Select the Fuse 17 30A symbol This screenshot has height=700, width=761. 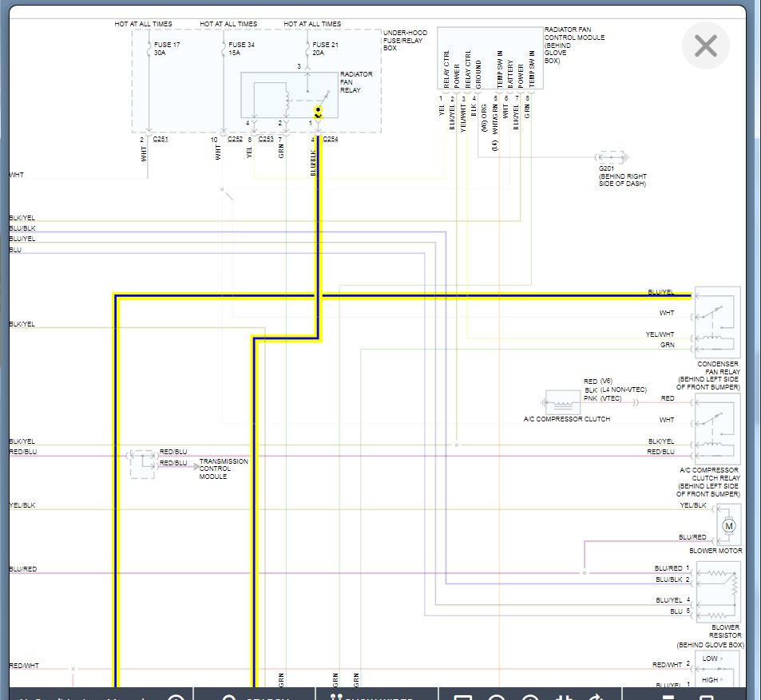click(x=149, y=49)
